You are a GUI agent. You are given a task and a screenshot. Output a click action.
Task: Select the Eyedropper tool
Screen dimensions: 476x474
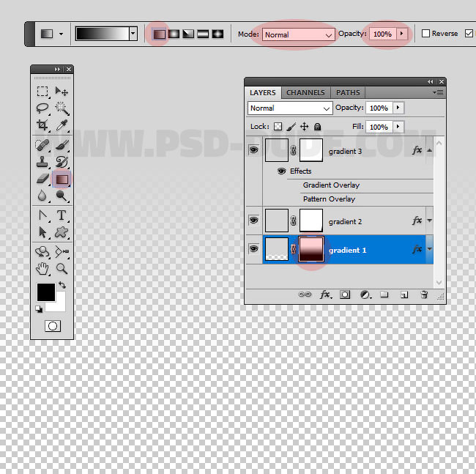62,125
